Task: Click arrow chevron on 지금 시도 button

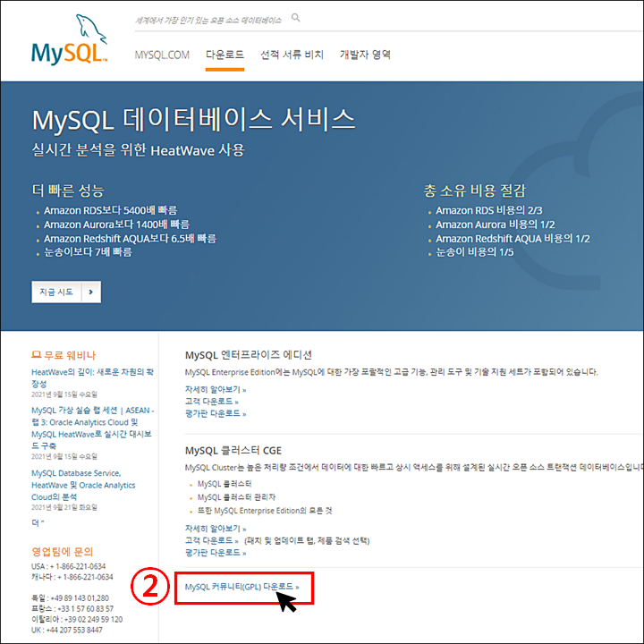Action: pos(91,292)
